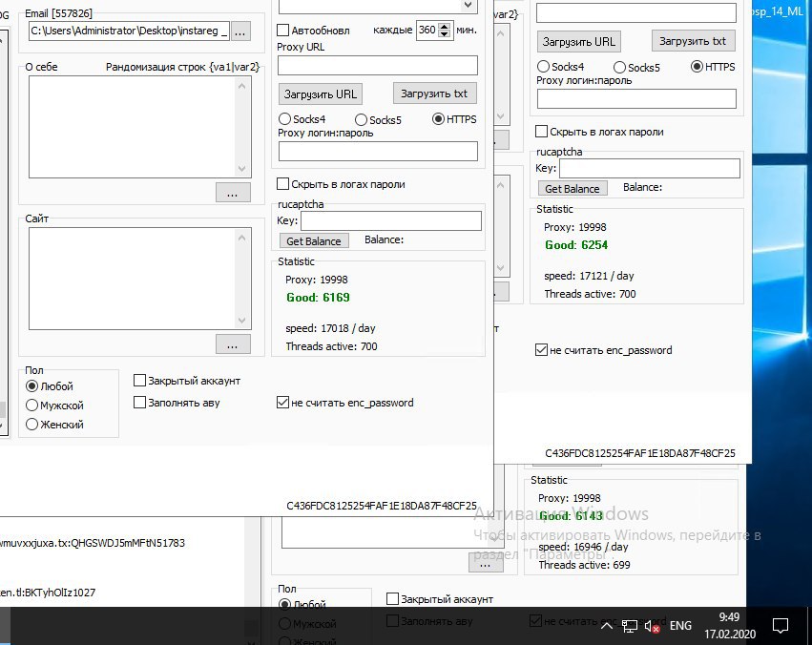Toggle Заполнять аву checkbox in front window
812x645 pixels.
pos(140,403)
